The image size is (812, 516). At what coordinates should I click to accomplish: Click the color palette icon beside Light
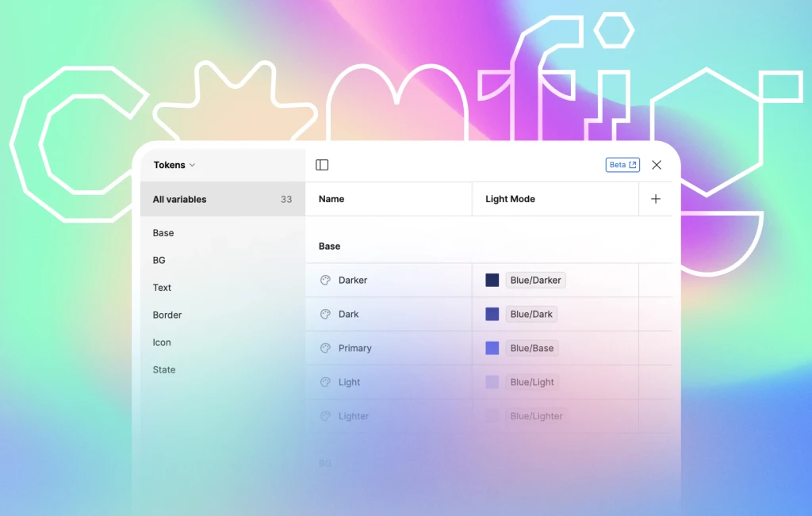tap(325, 383)
